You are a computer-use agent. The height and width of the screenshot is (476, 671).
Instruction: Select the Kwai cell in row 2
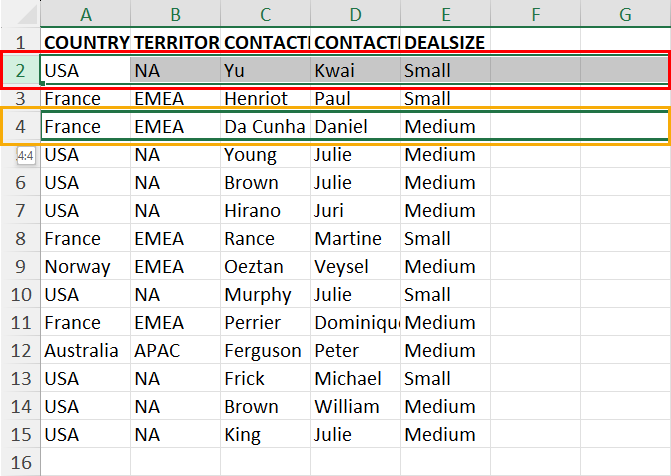(x=356, y=71)
